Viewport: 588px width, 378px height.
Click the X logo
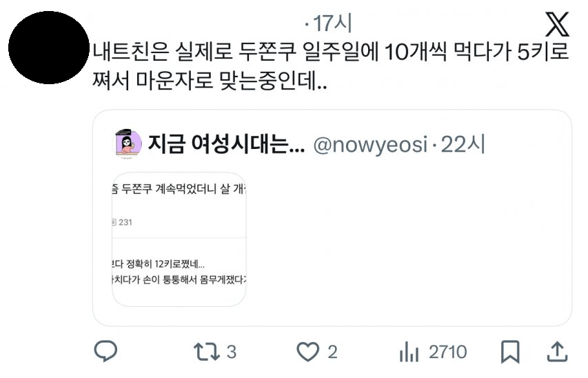click(557, 24)
